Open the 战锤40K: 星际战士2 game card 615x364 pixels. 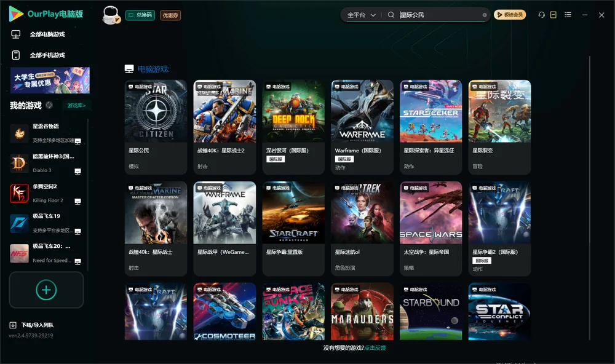point(224,127)
